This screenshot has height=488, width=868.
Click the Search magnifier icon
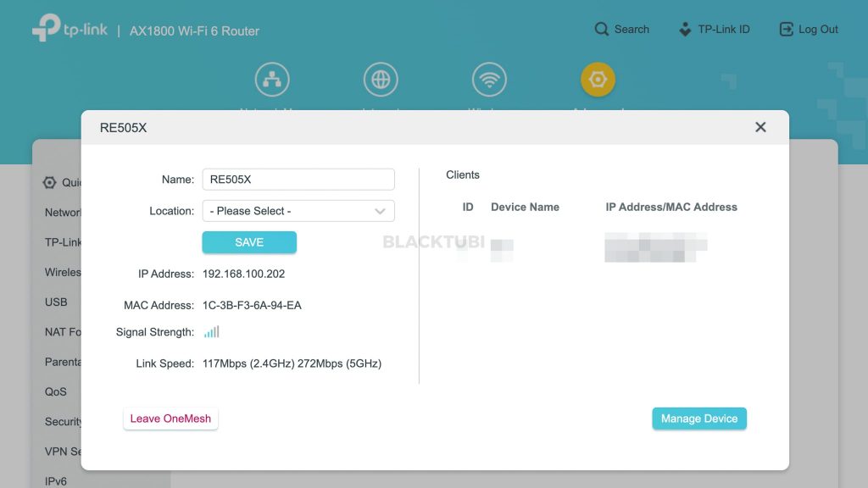pyautogui.click(x=601, y=29)
